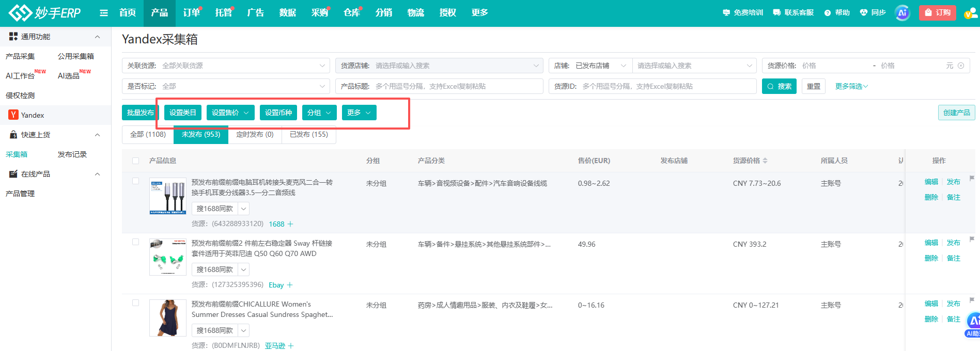Click the 免费培训 training icon link
Screen dimensions: 980x351
[742, 12]
